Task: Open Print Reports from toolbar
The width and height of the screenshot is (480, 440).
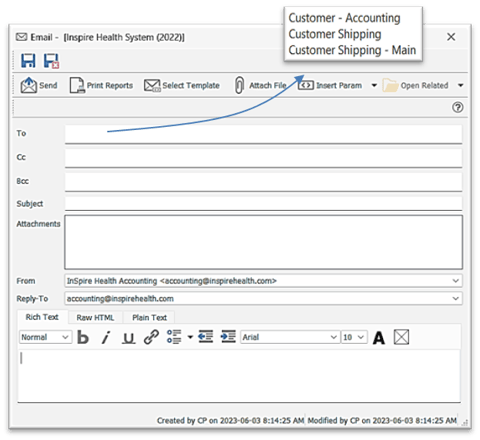Action: point(101,86)
